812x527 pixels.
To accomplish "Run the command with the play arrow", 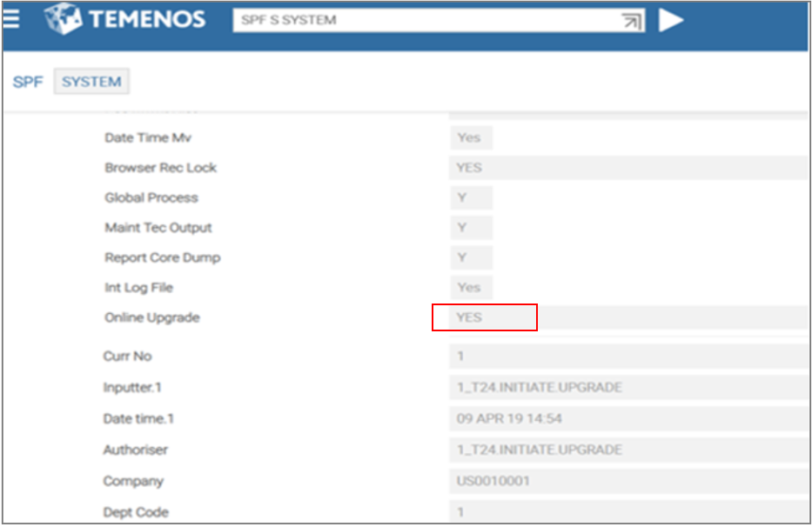I will tap(670, 20).
